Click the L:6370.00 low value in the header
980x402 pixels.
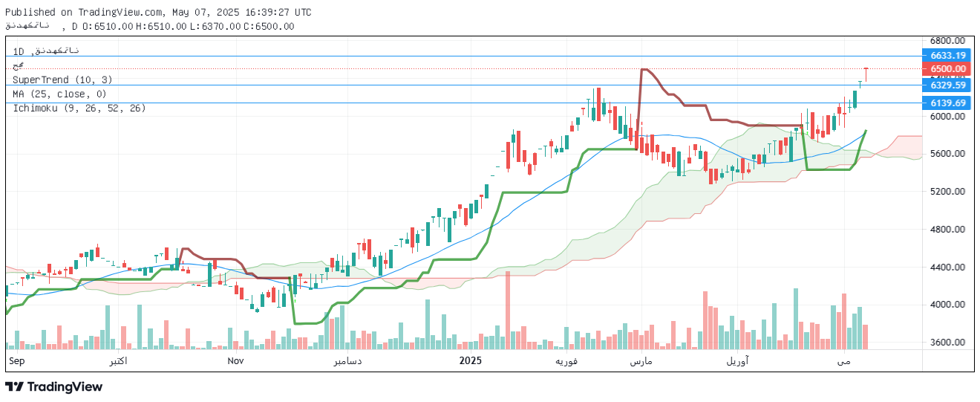click(x=215, y=26)
